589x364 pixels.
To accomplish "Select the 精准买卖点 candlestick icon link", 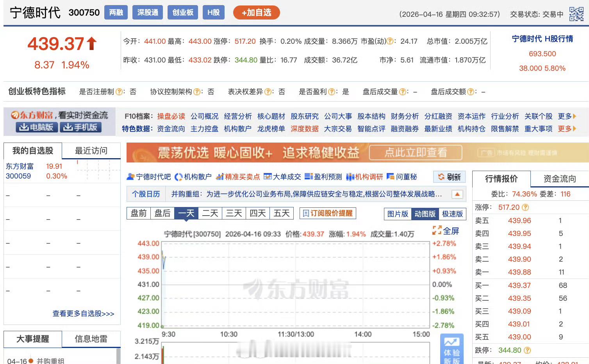I will 220,177.
